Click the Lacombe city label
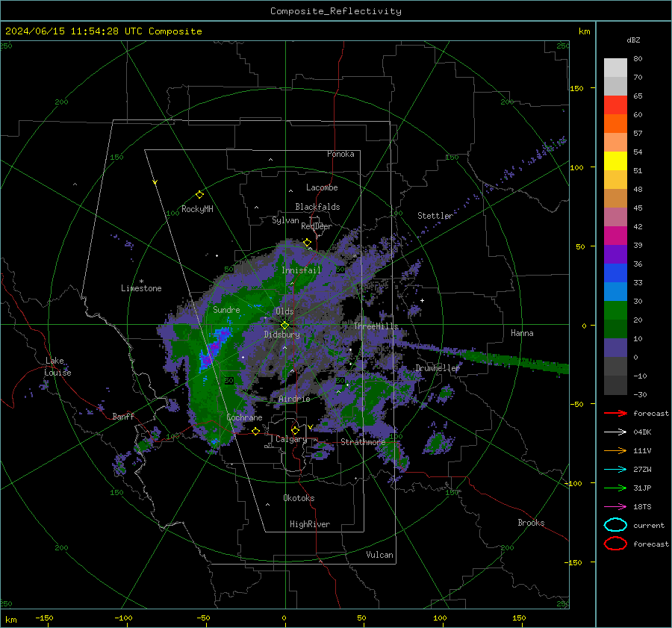The image size is (672, 628). [322, 187]
